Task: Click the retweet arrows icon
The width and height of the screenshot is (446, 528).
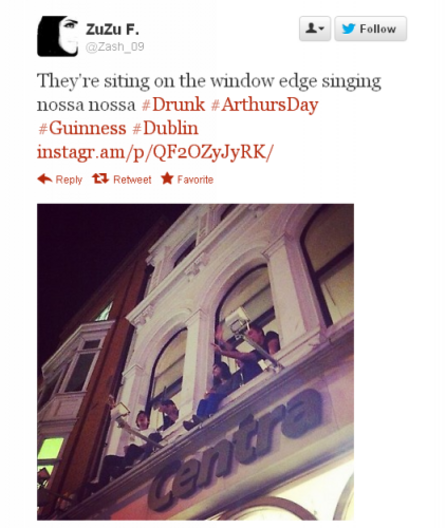Action: point(100,178)
